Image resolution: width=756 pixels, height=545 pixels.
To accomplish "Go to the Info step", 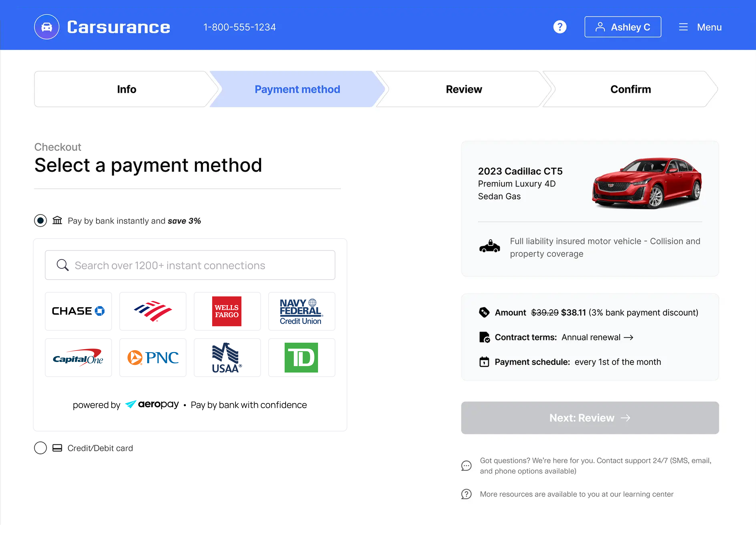I will (x=126, y=89).
